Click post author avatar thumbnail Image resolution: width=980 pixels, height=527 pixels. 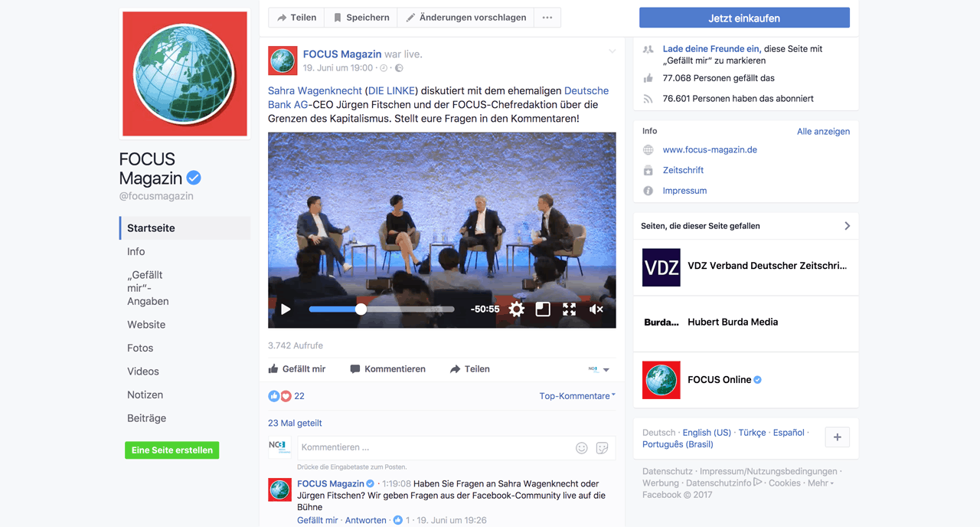(283, 61)
